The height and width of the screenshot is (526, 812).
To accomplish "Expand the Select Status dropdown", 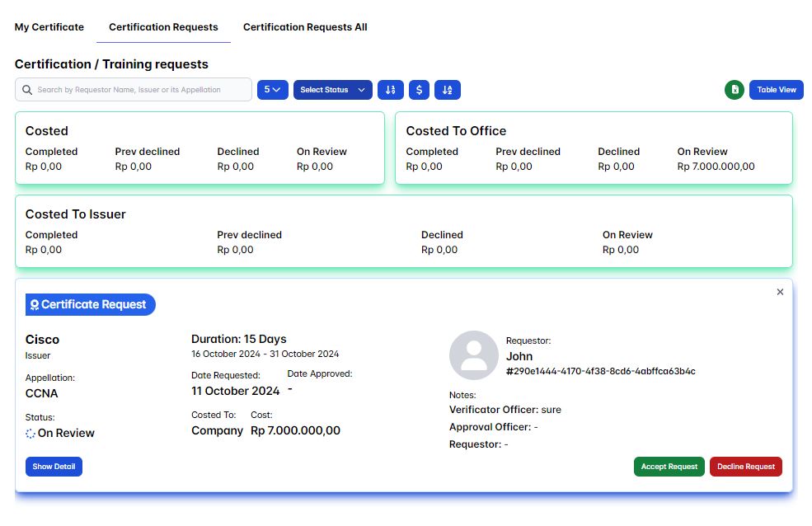I will 332,90.
